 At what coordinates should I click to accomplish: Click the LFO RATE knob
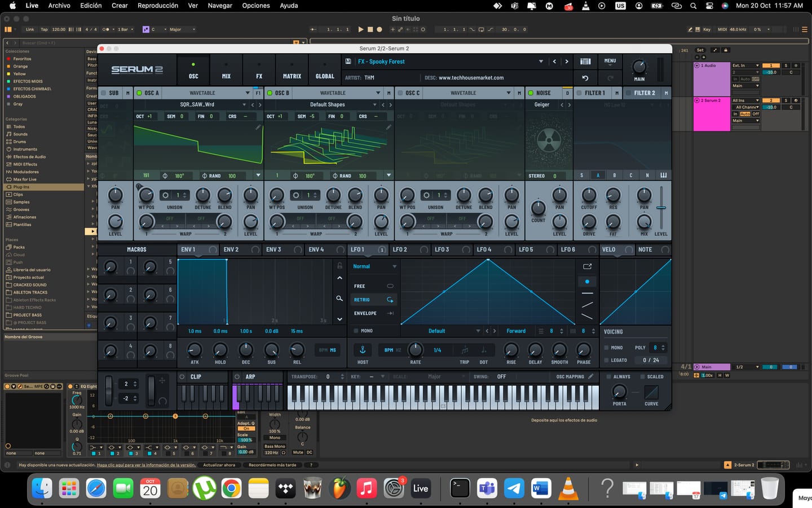(x=416, y=349)
